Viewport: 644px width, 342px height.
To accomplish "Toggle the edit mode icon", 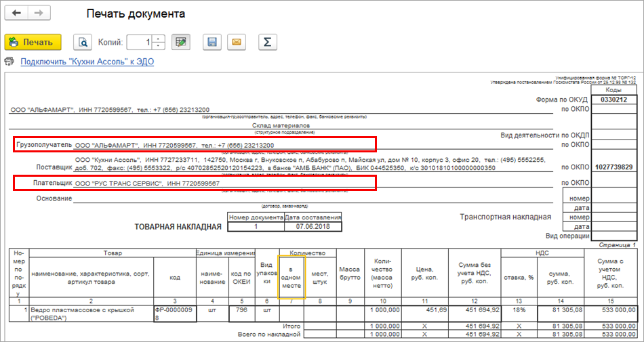I will pos(181,42).
